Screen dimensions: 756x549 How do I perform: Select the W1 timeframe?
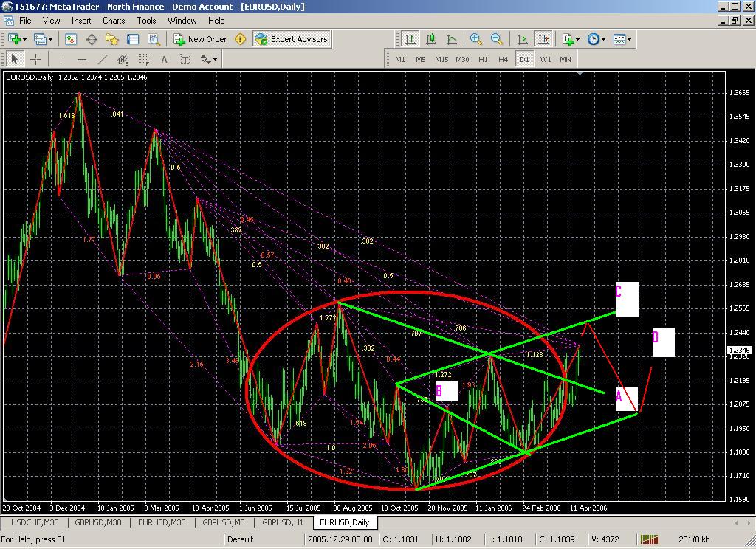click(546, 59)
